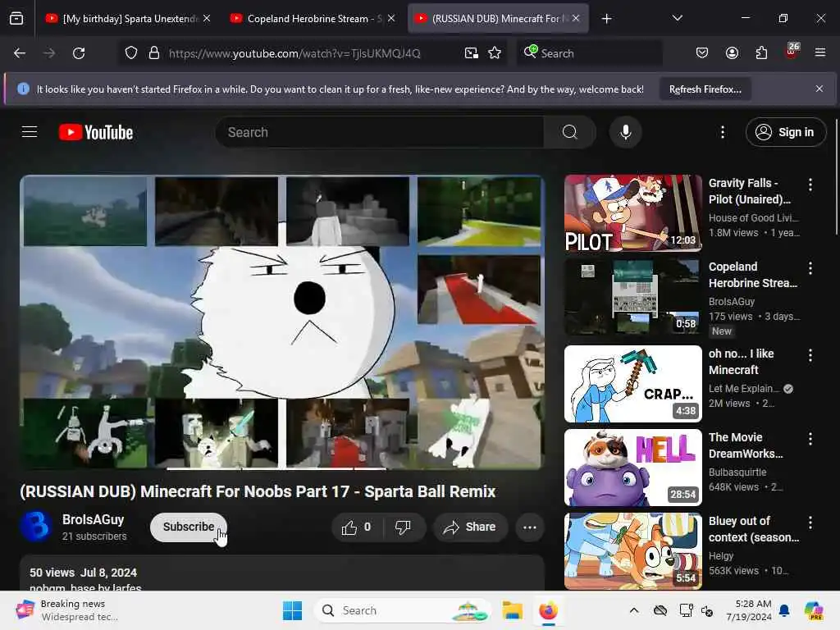Subscribe to BroIsAGuy channel

189,527
